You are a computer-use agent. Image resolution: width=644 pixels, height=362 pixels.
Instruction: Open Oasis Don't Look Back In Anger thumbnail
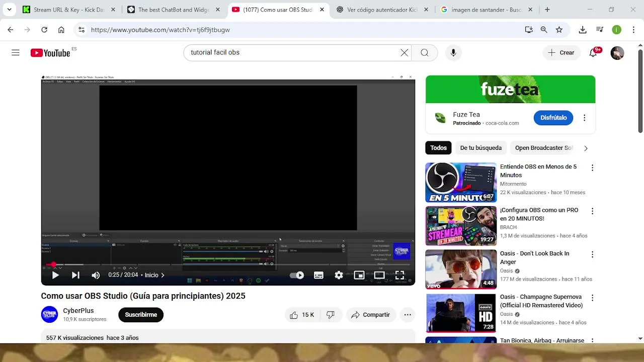[461, 269]
